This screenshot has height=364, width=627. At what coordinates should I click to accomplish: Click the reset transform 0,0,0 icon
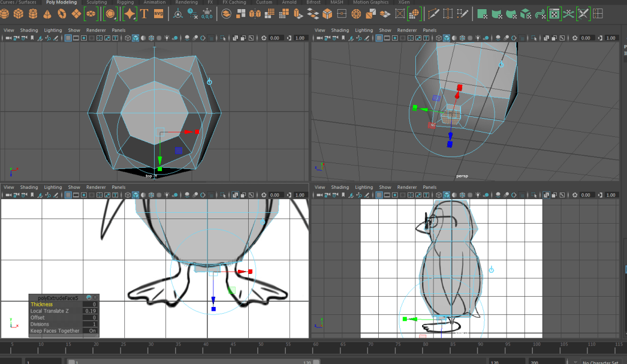click(x=207, y=15)
